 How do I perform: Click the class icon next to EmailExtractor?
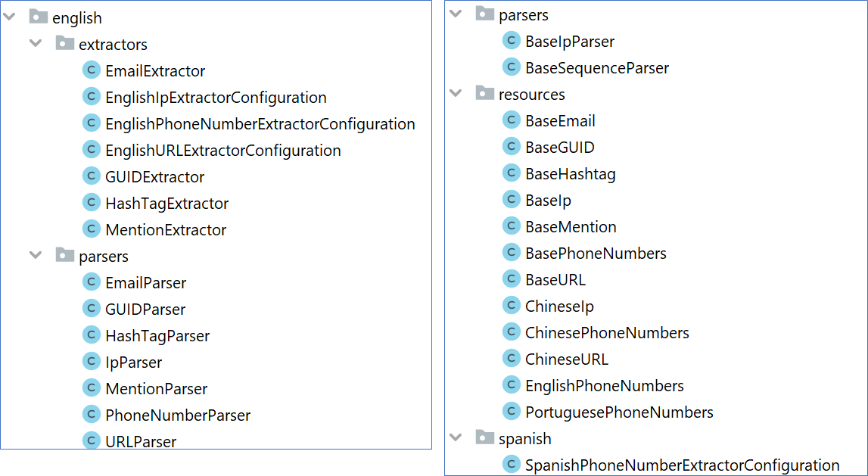coord(91,70)
